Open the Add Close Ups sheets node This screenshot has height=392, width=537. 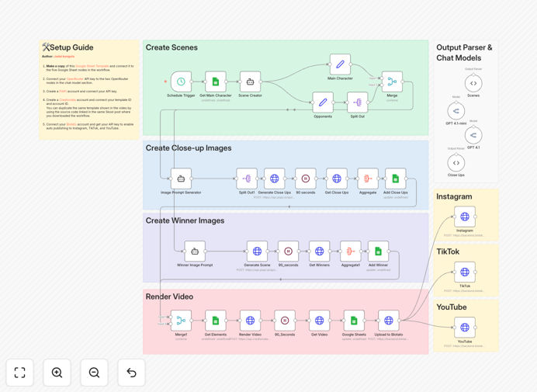coord(396,179)
